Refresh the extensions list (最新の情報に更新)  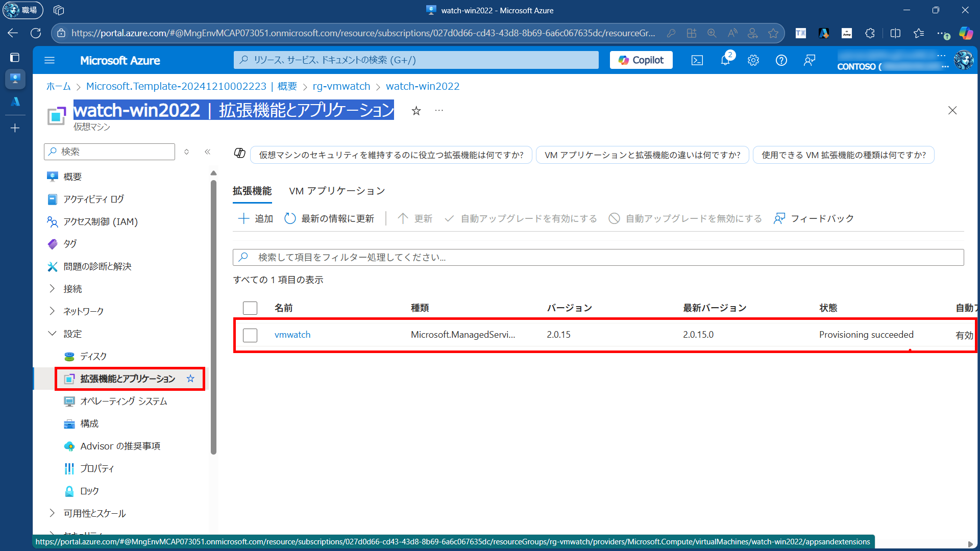point(329,218)
